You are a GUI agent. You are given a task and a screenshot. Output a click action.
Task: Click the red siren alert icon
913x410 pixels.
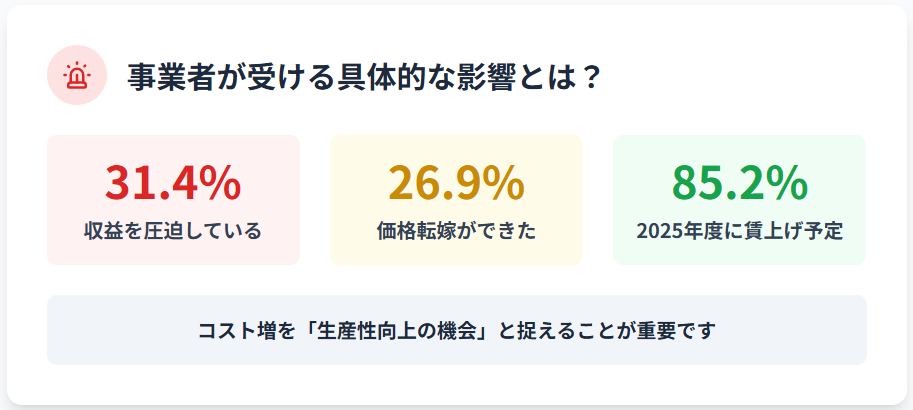coord(77,75)
